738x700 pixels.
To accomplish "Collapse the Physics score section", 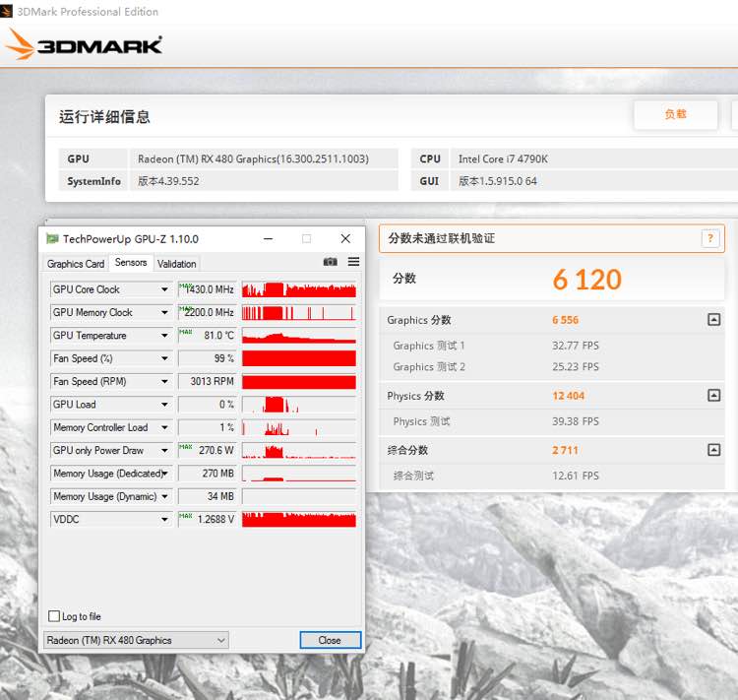I will pyautogui.click(x=713, y=395).
